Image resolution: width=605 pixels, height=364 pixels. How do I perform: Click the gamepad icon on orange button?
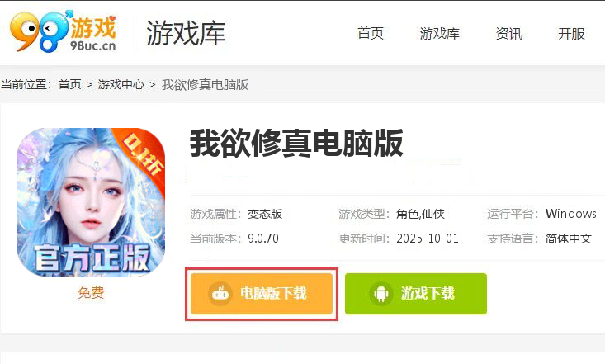pos(220,294)
